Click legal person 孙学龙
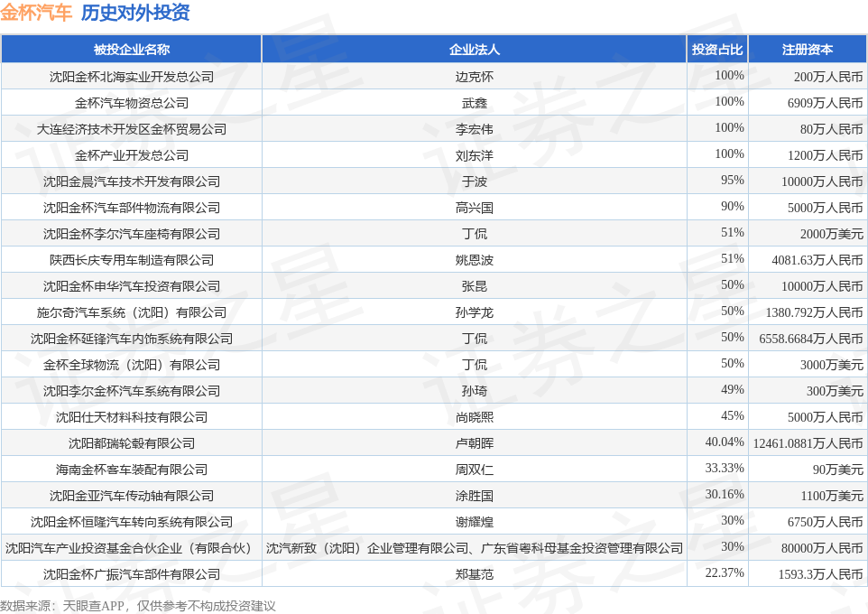Screen dimensions: 868x614 [475, 312]
